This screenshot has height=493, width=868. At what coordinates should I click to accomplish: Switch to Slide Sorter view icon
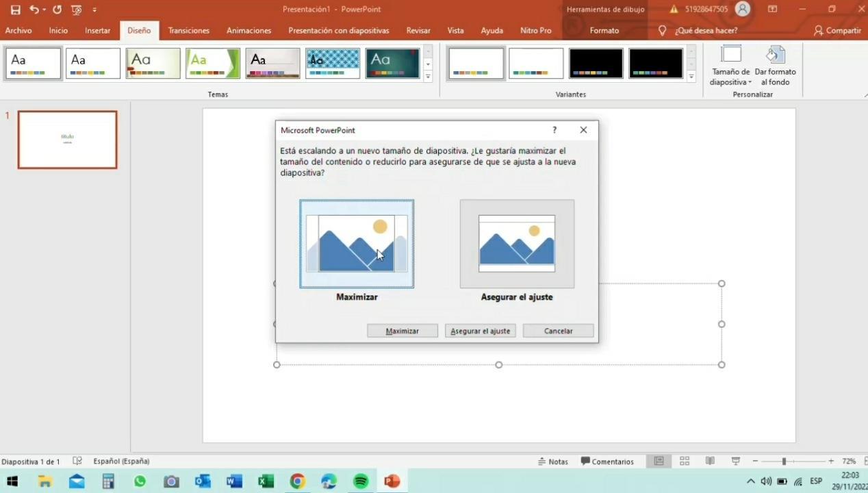coord(685,462)
